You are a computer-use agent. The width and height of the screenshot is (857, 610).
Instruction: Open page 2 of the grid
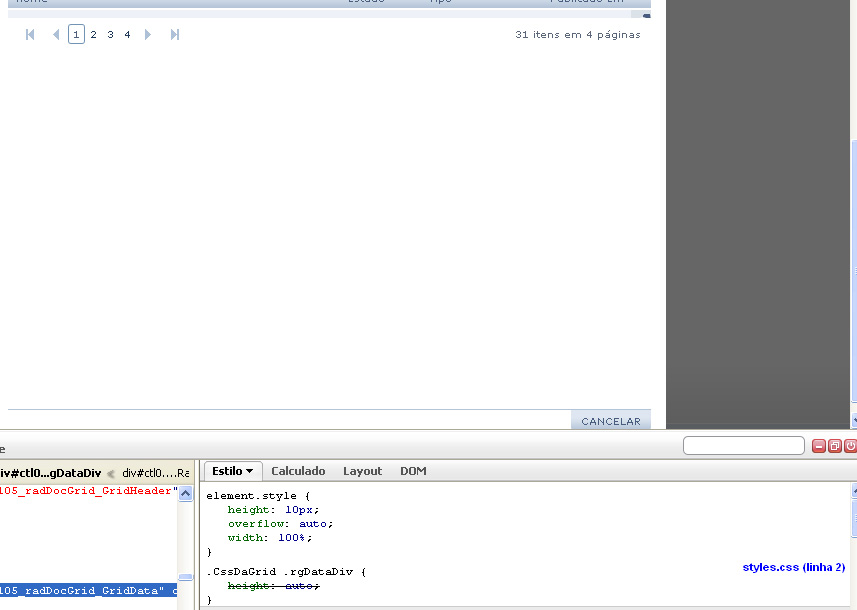point(93,34)
